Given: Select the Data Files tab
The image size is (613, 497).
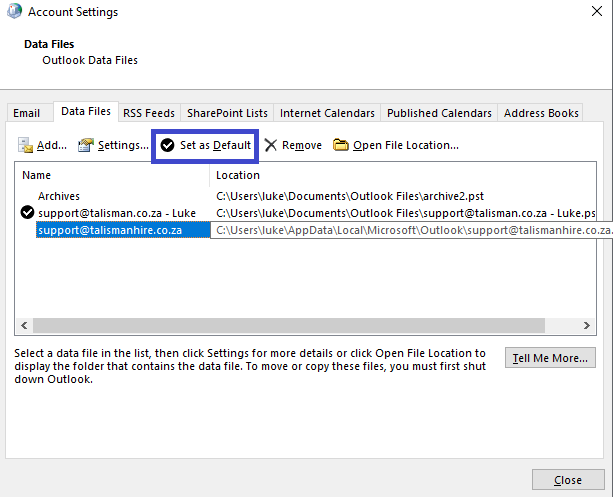Looking at the screenshot, I should (86, 111).
